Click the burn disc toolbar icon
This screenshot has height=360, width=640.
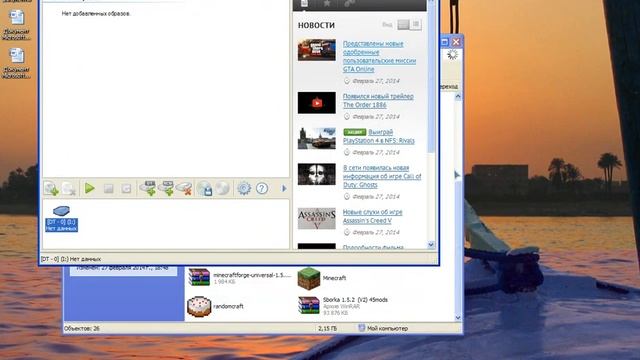coord(222,188)
